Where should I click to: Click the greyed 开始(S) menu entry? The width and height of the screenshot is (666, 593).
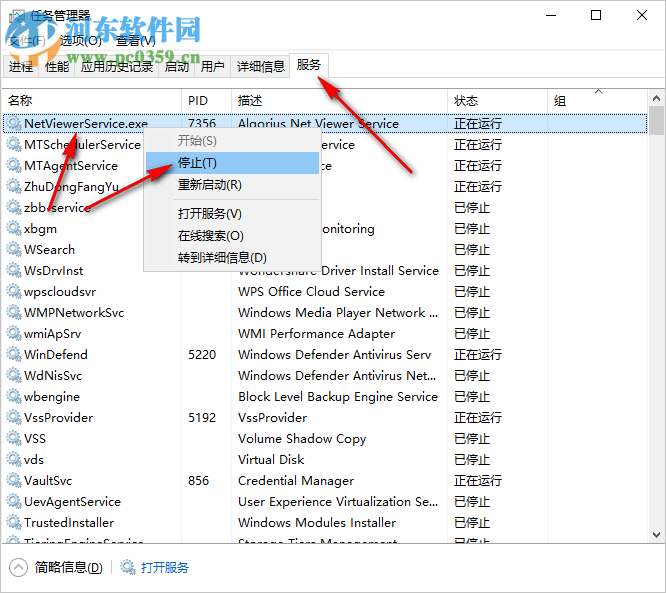point(232,141)
